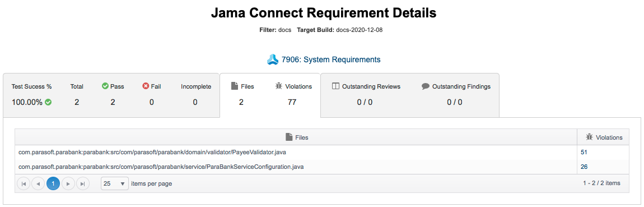This screenshot has width=644, height=207.
Task: Click the green Pass checkmark icon
Action: (x=105, y=86)
